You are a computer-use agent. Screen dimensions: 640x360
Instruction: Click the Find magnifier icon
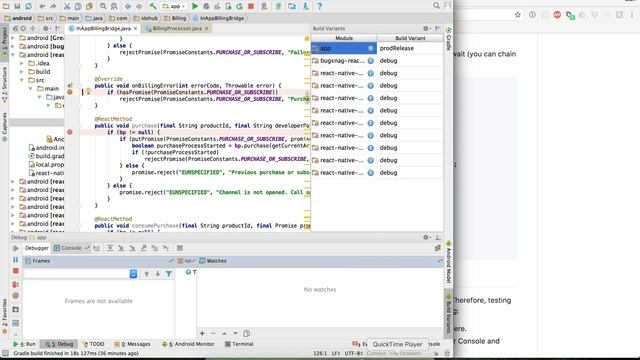103,6
